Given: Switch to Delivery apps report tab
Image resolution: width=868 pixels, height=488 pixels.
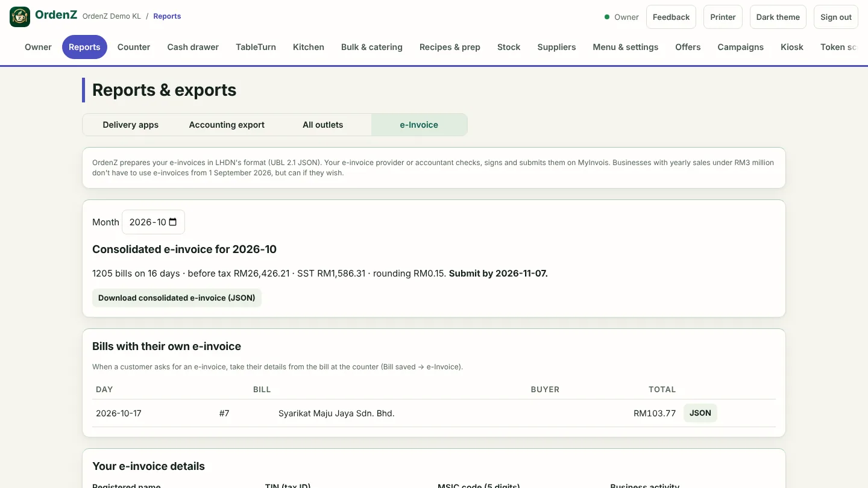Looking at the screenshot, I should point(131,125).
